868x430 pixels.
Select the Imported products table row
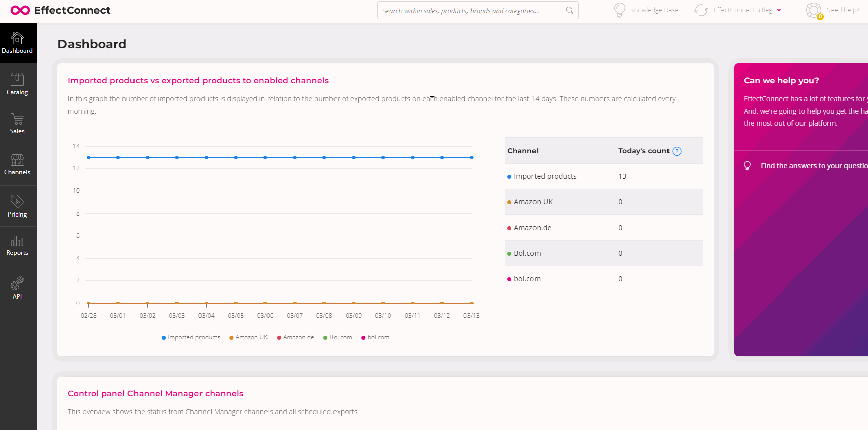click(604, 176)
